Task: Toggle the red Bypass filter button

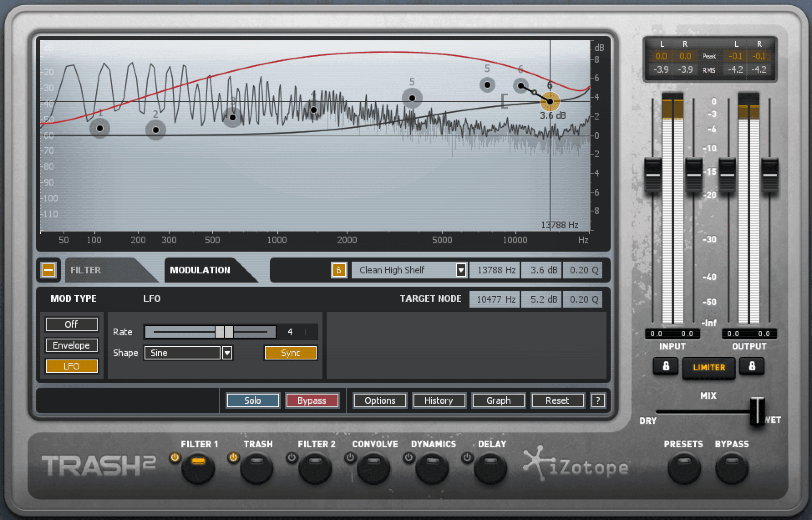Action: click(312, 400)
